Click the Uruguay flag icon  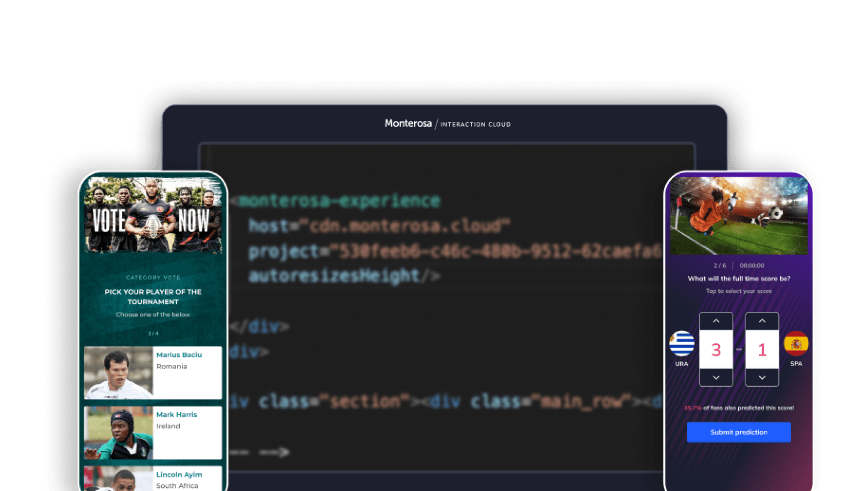682,343
